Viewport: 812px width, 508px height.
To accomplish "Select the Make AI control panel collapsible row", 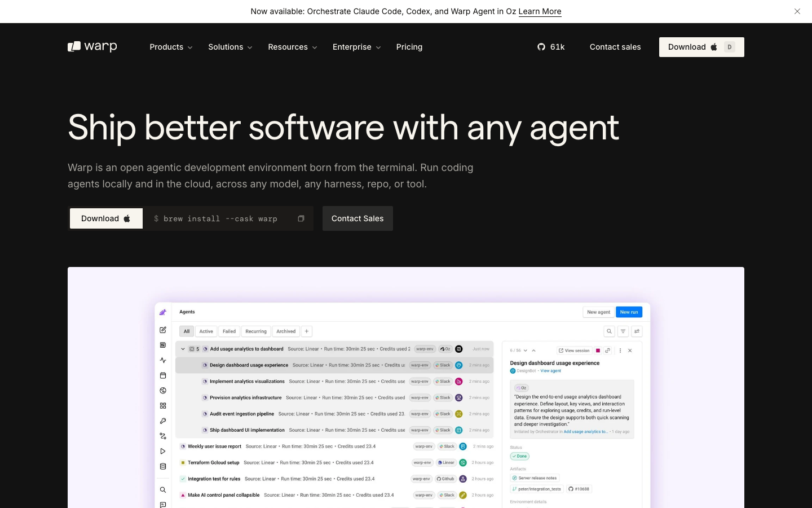I will (334, 495).
